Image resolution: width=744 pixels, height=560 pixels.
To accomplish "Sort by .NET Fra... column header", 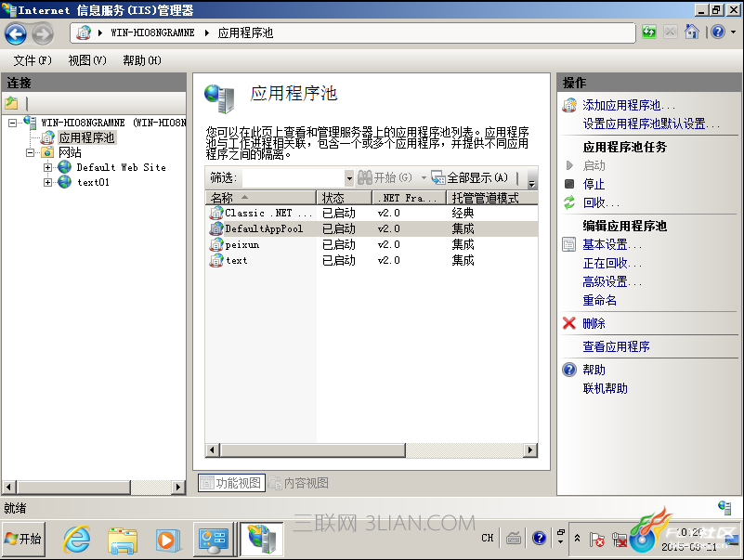I will tap(409, 198).
